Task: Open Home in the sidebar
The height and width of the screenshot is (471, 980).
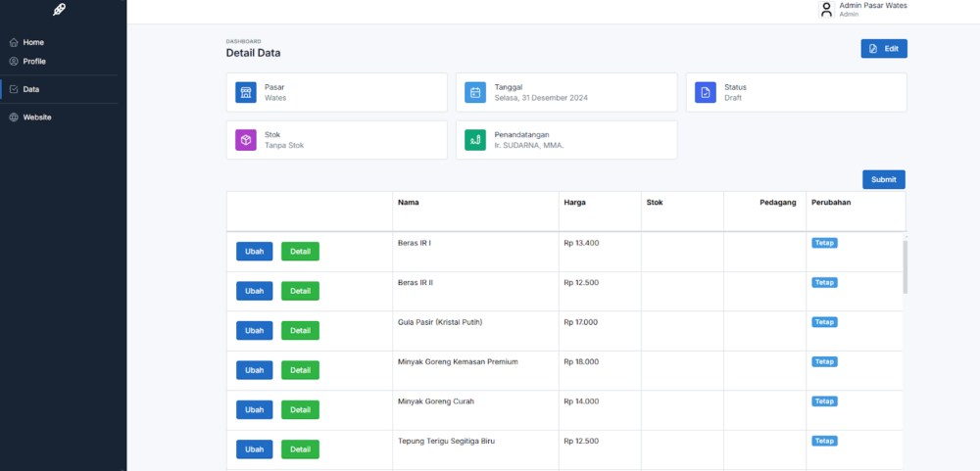Action: [33, 42]
